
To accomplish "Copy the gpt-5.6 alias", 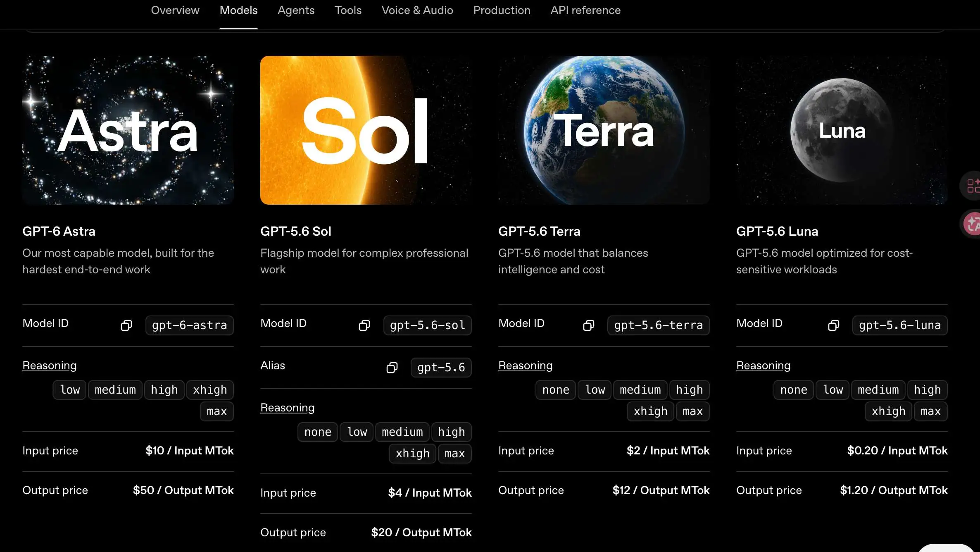I will coord(392,368).
